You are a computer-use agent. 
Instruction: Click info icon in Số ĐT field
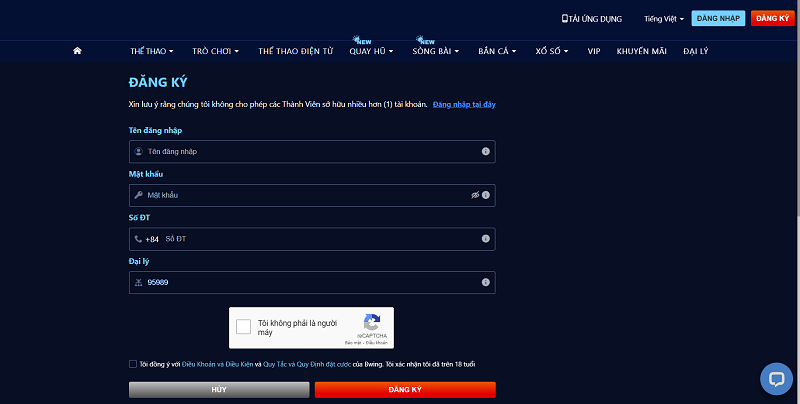pyautogui.click(x=485, y=239)
